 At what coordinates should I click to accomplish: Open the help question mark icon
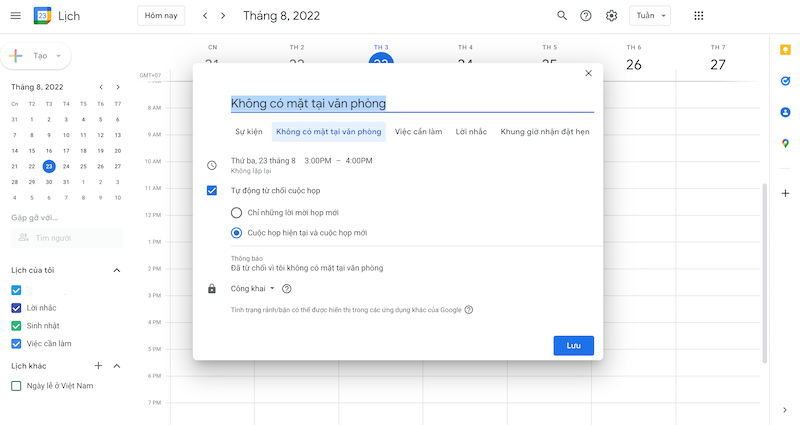pyautogui.click(x=586, y=16)
